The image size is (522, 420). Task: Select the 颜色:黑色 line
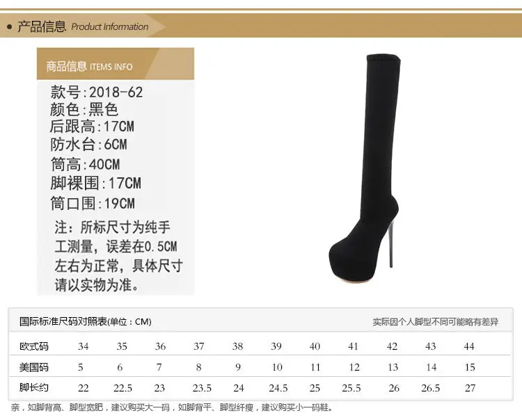point(84,109)
